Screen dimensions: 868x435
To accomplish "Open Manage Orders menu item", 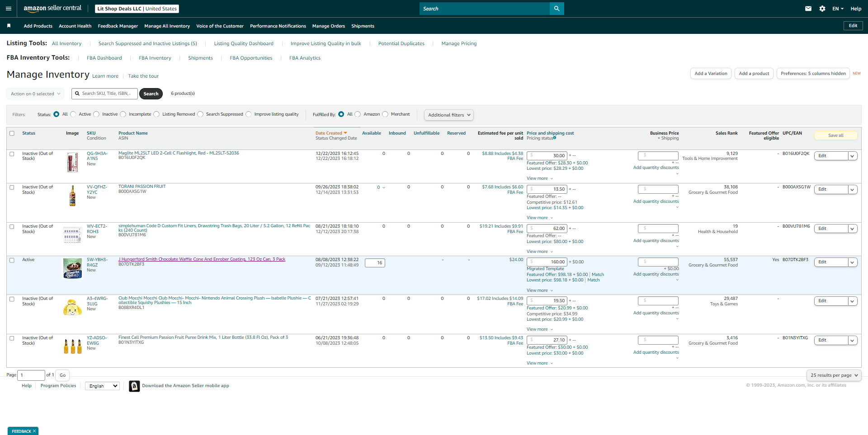I will tap(329, 26).
